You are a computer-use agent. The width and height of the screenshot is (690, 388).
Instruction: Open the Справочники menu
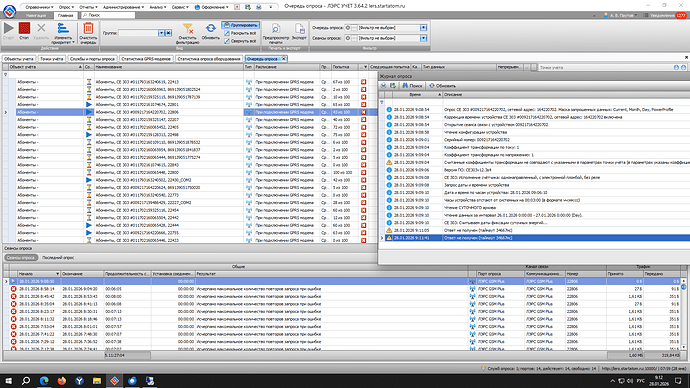point(39,7)
